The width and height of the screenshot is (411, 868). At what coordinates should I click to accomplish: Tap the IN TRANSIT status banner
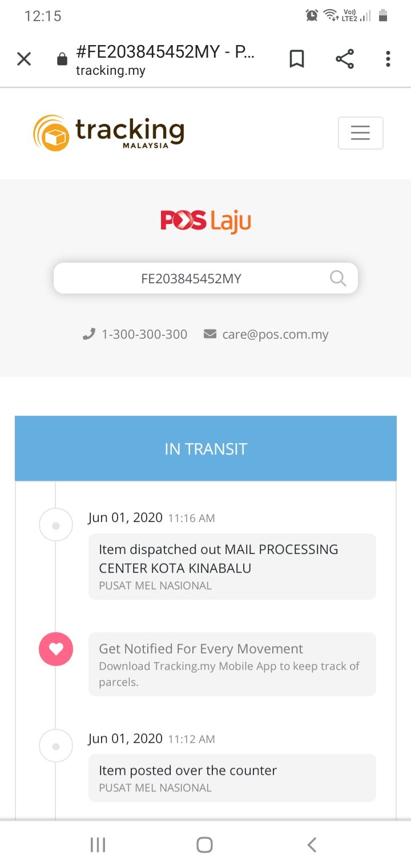[x=205, y=448]
